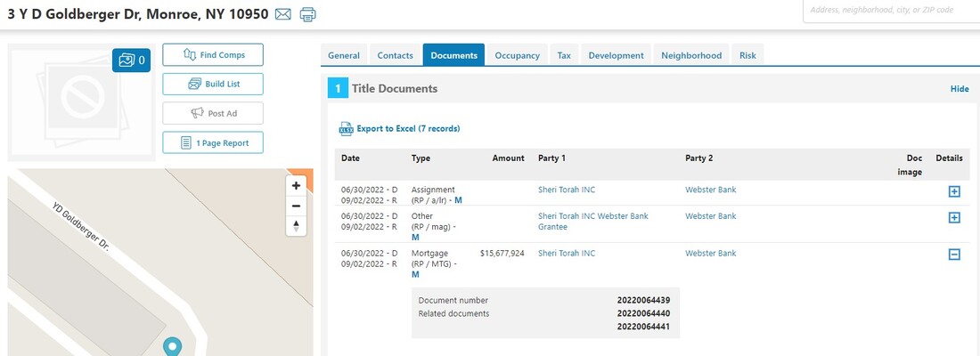Collapse the Mortgage row details
The image size is (980, 356).
(x=954, y=255)
